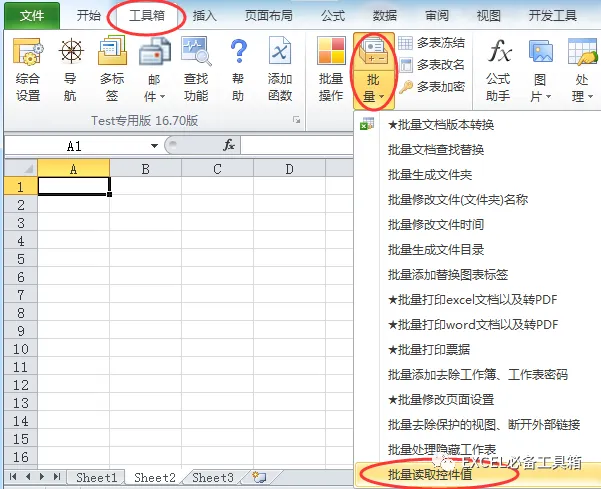Screen dimensions: 601x489
Task: Open the 文件 file tab
Action: click(32, 16)
